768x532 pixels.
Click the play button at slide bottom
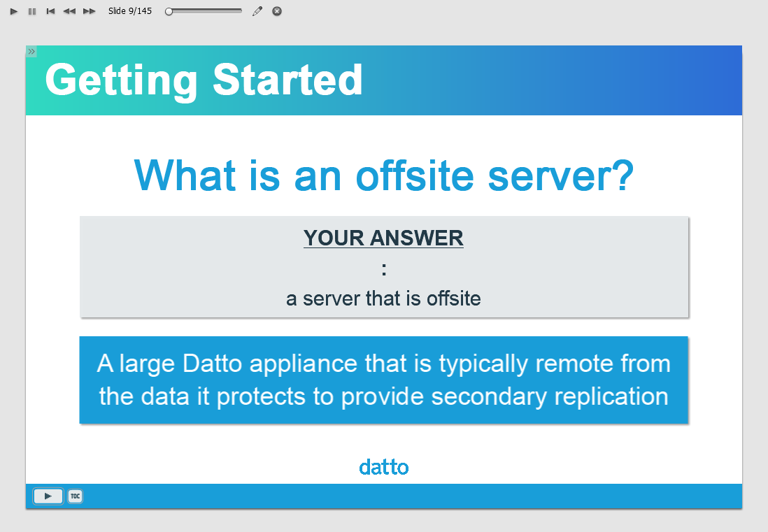point(48,496)
